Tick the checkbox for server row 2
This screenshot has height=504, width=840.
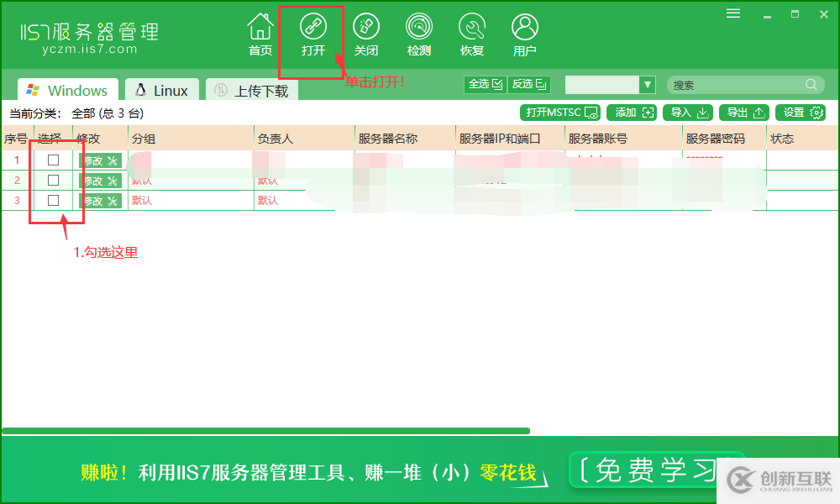pyautogui.click(x=53, y=180)
